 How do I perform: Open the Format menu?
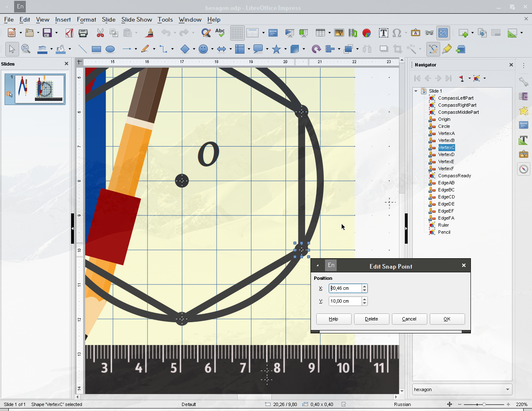[86, 20]
